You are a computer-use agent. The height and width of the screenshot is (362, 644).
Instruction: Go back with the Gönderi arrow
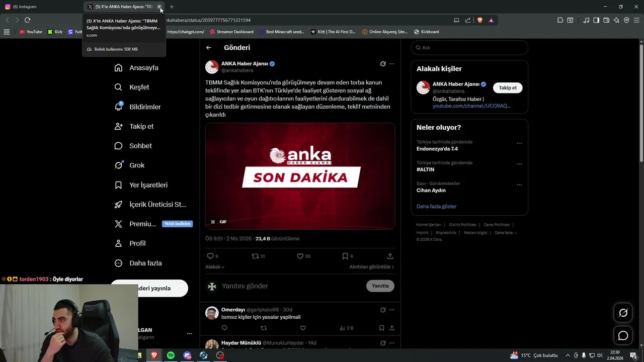tap(209, 48)
